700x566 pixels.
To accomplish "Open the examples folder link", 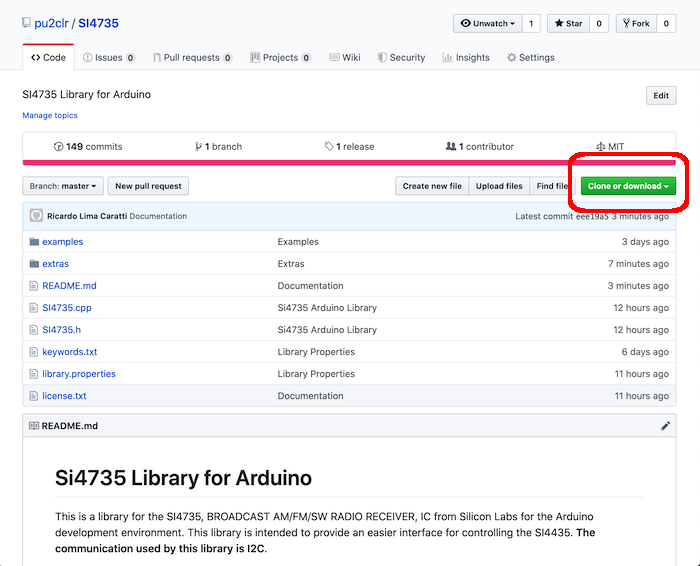I will click(62, 241).
